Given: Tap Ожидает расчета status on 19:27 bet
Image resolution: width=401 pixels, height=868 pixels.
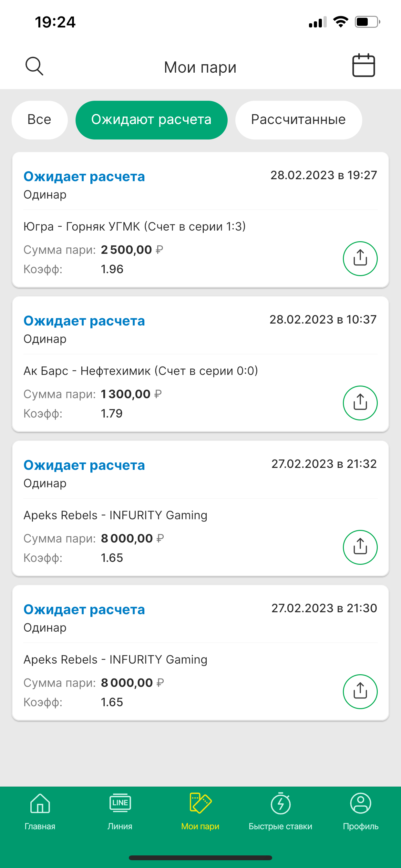Looking at the screenshot, I should click(x=84, y=177).
